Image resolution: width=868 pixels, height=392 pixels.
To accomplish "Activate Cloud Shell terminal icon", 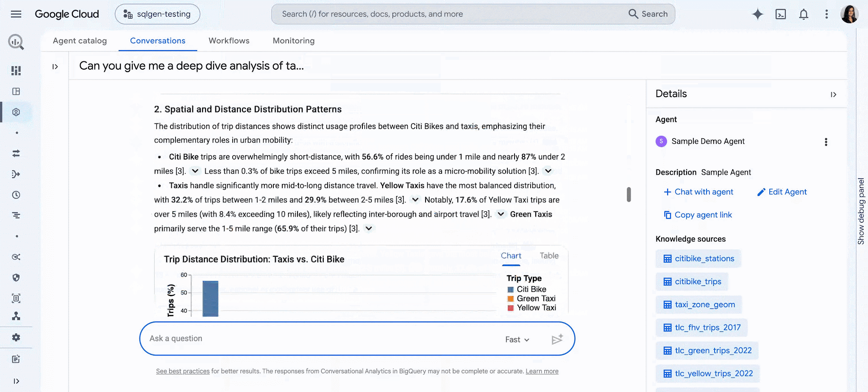I will [781, 14].
